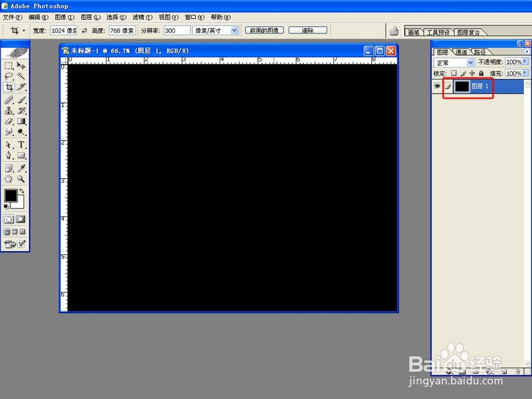This screenshot has width=532, height=399.
Task: Select the Dodge tool
Action: click(21, 131)
